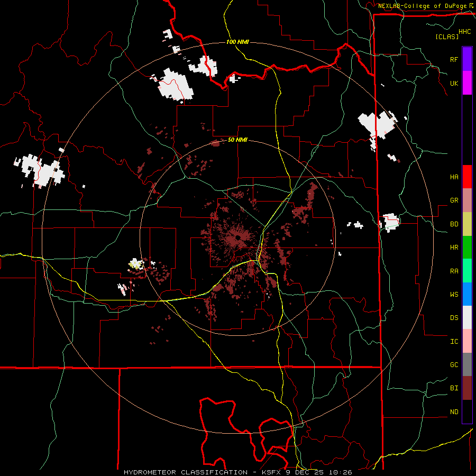476x476 pixels.
Task: Select the "HR" legend label
Action: tap(454, 248)
